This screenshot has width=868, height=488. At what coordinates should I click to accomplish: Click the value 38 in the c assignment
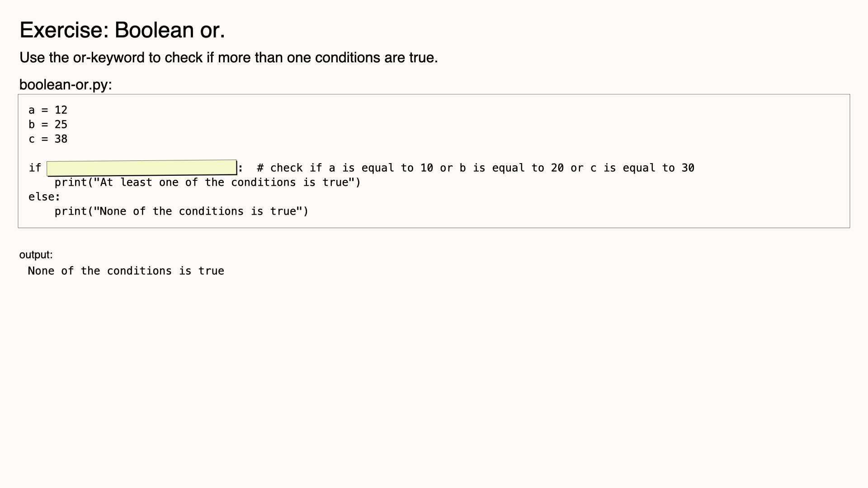pyautogui.click(x=61, y=139)
